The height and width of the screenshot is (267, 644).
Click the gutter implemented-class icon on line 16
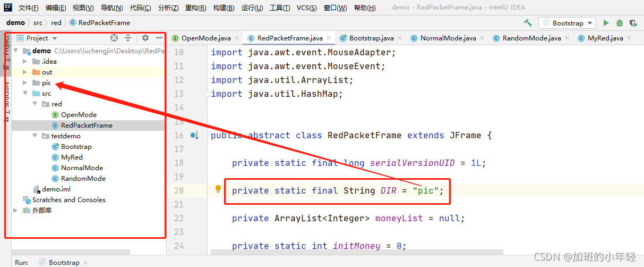coord(194,136)
